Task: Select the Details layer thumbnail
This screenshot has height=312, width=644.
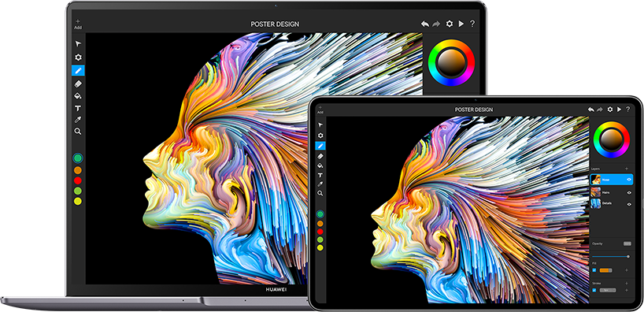Action: [x=596, y=203]
